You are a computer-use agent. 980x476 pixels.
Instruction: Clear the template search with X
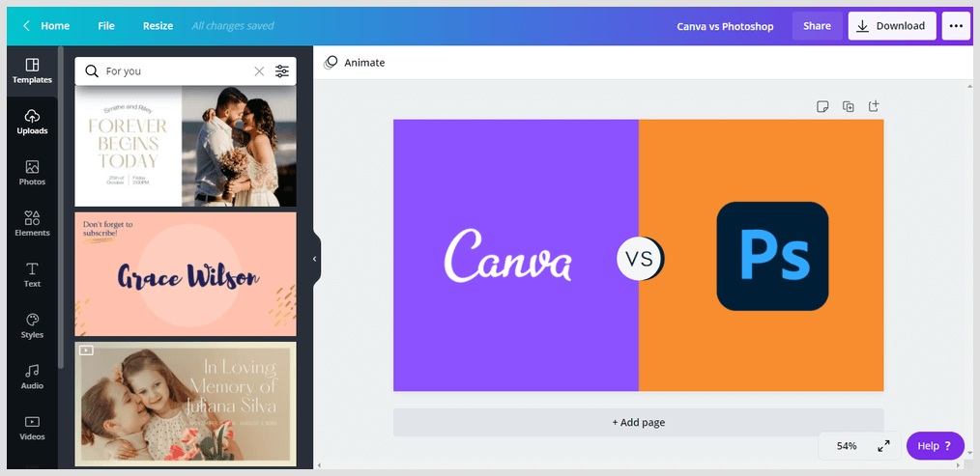click(259, 71)
